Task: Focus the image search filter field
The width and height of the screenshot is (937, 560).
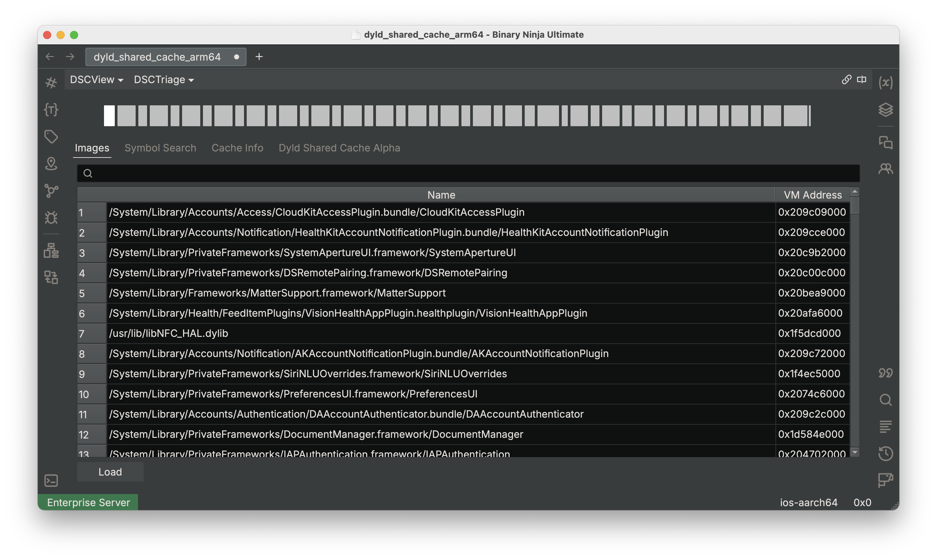Action: [x=468, y=173]
